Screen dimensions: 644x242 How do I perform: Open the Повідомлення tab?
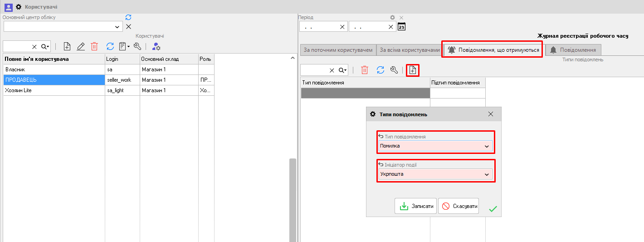coord(574,50)
